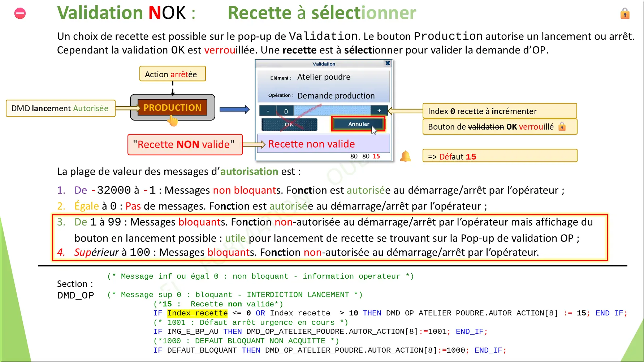Click the "DMD lancement Autorisée" label
The width and height of the screenshot is (644, 362).
point(60,108)
